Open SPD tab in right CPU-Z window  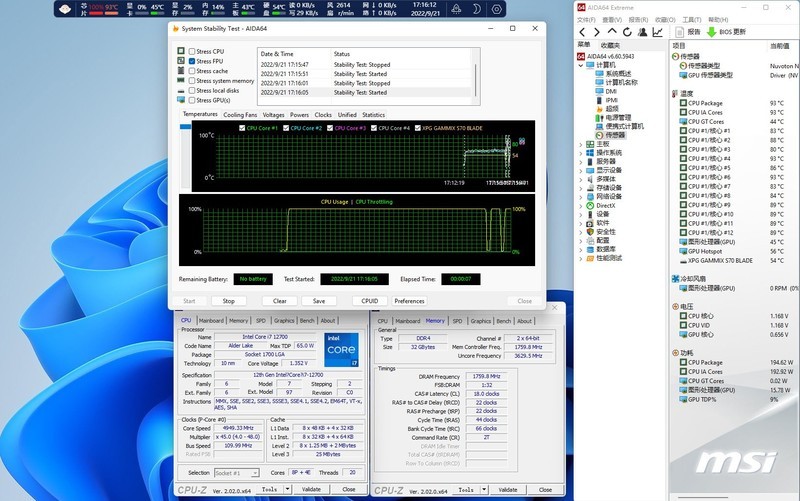(457, 321)
